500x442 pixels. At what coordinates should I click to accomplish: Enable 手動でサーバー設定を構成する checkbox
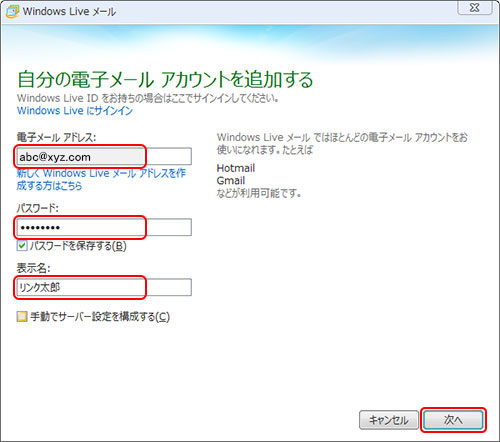click(x=22, y=316)
